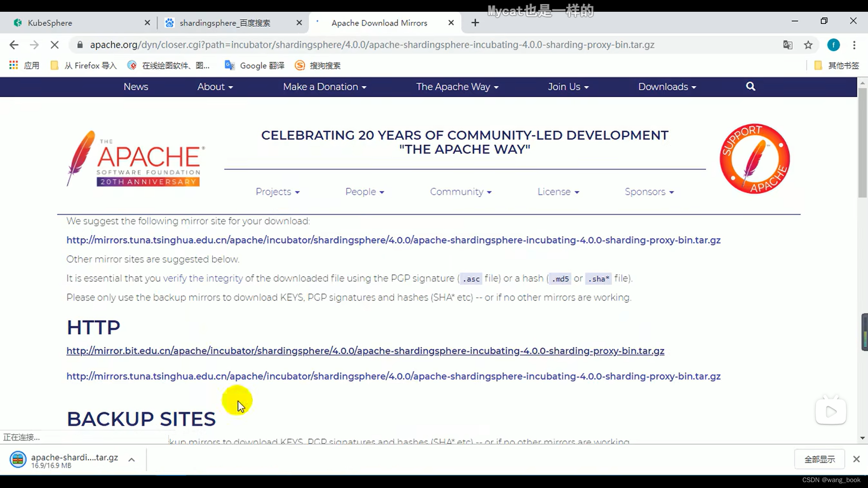This screenshot has height=488, width=868.
Task: Click the floating video play button
Action: click(831, 411)
